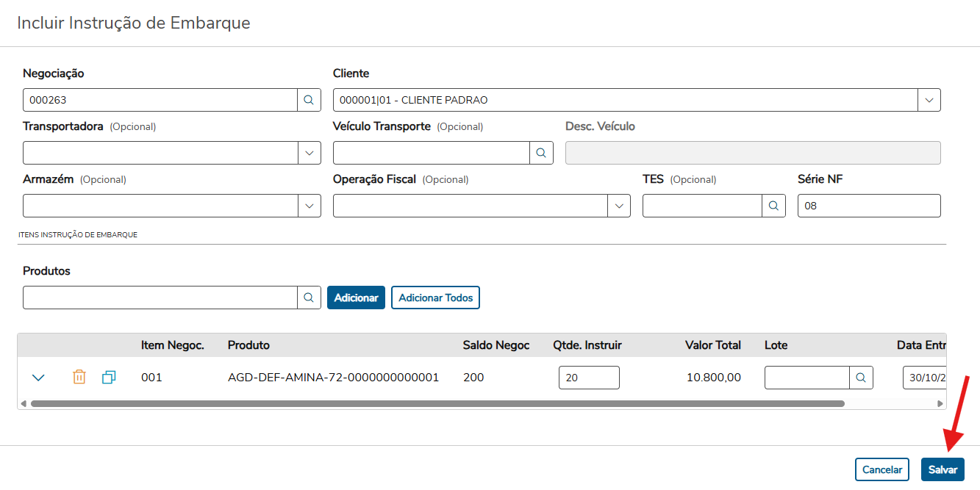Open Veículo Transporte lookup search icon
Viewport: 980px width, 490px height.
point(541,153)
